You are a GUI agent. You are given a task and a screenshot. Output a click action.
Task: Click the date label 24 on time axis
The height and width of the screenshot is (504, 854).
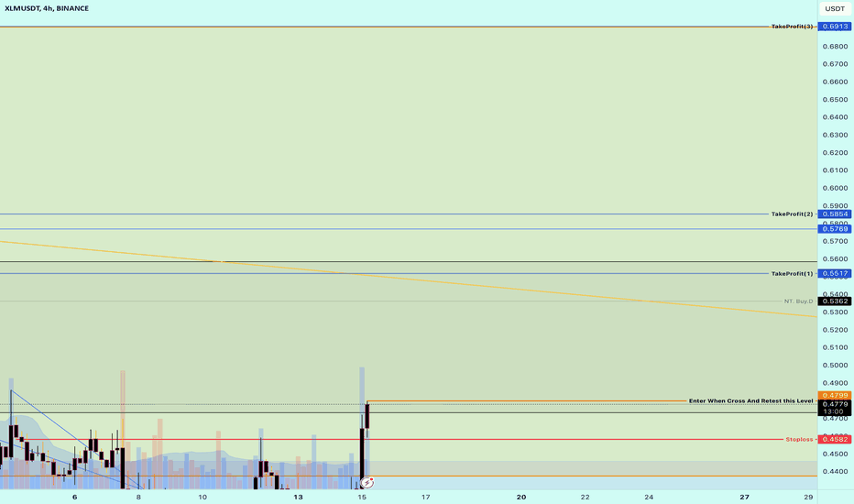pyautogui.click(x=649, y=497)
